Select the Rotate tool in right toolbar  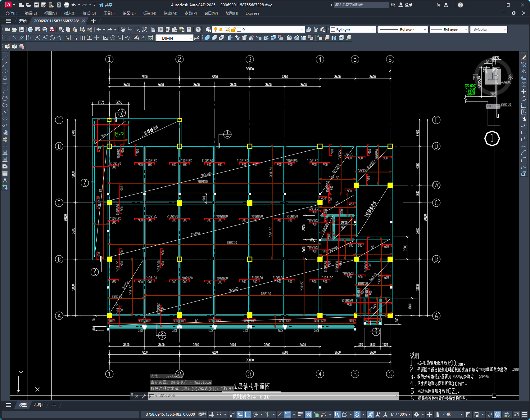(x=524, y=98)
